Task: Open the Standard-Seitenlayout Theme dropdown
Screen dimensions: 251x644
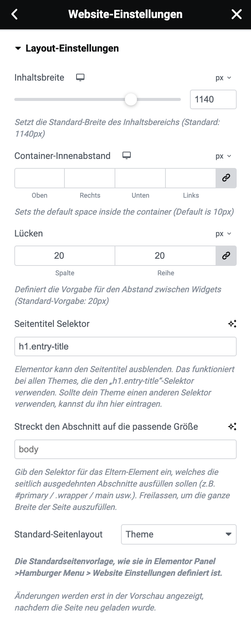Action: [x=179, y=534]
